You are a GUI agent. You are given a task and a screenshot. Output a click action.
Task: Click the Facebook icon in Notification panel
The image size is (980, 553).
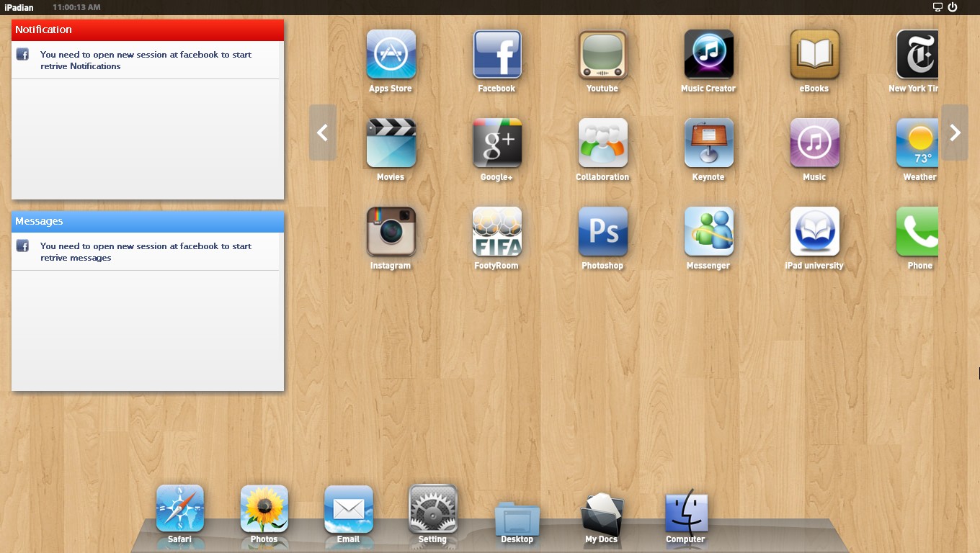[22, 54]
